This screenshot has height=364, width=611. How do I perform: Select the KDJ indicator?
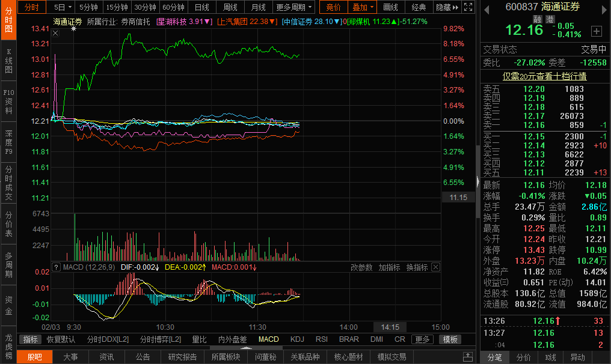(x=297, y=339)
